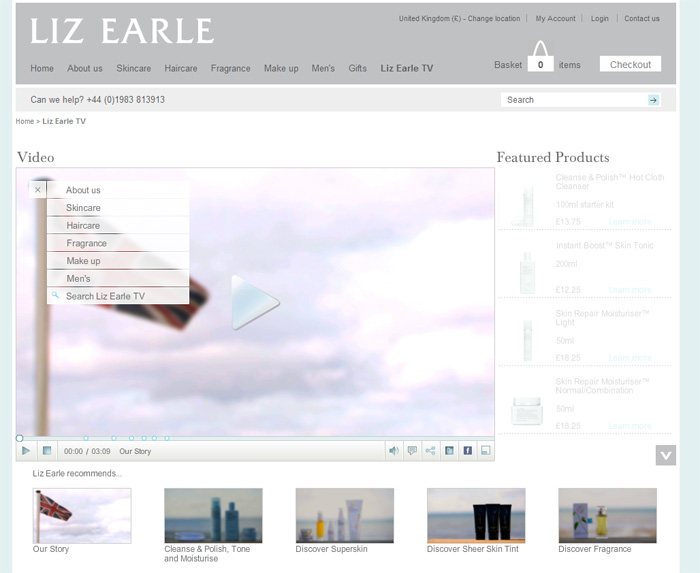Click the Instant Boost Skin Tonic bottle image
The height and width of the screenshot is (573, 700).
(527, 273)
